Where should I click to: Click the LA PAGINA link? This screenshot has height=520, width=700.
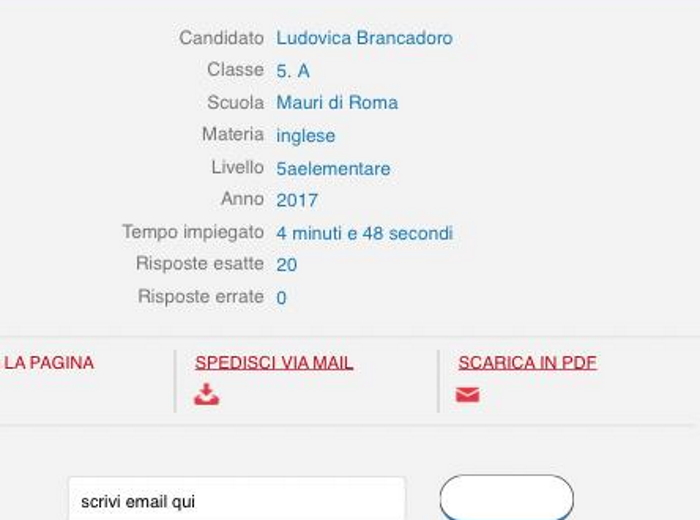[x=49, y=362]
